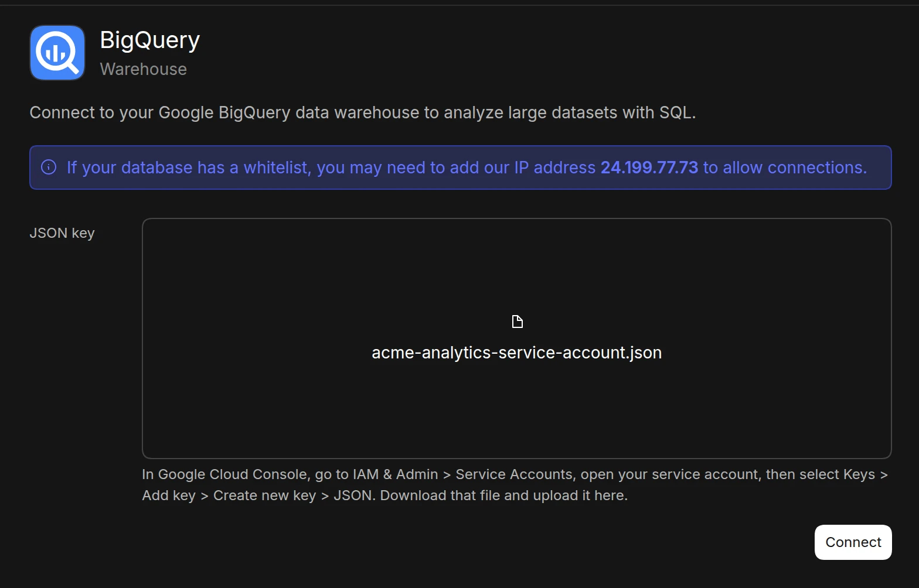The width and height of the screenshot is (919, 588).
Task: Click the info icon in the whitelist banner
Action: click(49, 167)
